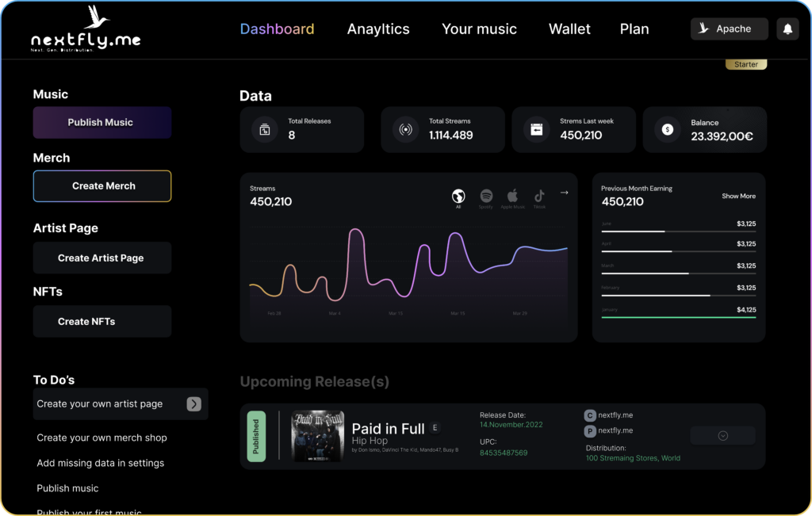Click the Balance value 23.392,00€

(722, 136)
